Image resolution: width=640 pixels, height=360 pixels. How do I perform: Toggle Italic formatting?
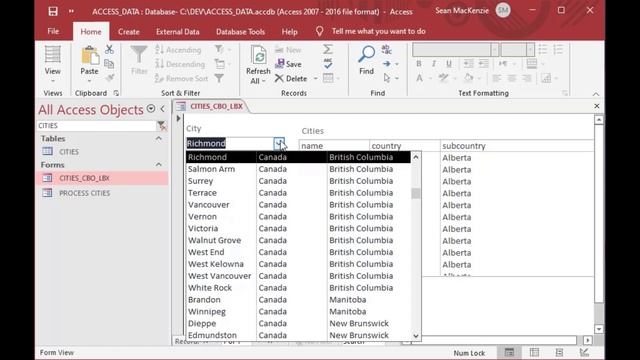pyautogui.click(x=434, y=64)
